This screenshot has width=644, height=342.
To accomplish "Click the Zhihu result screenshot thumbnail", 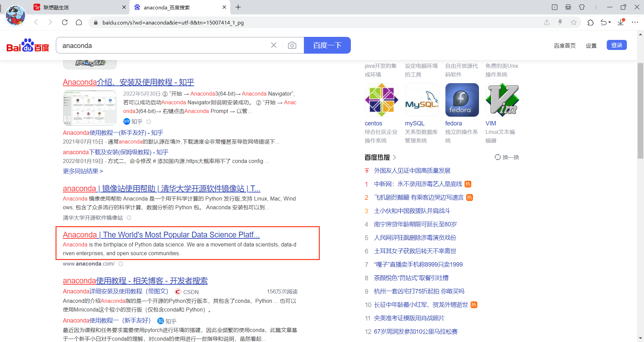I will (x=90, y=108).
